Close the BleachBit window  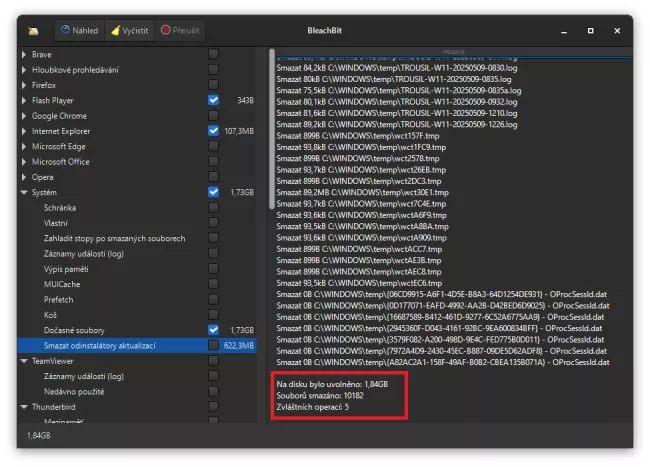[618, 31]
